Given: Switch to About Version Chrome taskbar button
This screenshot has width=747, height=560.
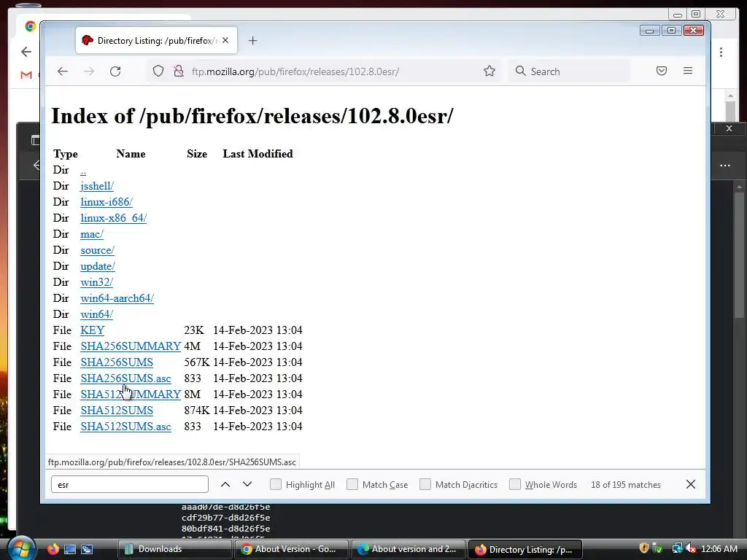Looking at the screenshot, I should 291,549.
